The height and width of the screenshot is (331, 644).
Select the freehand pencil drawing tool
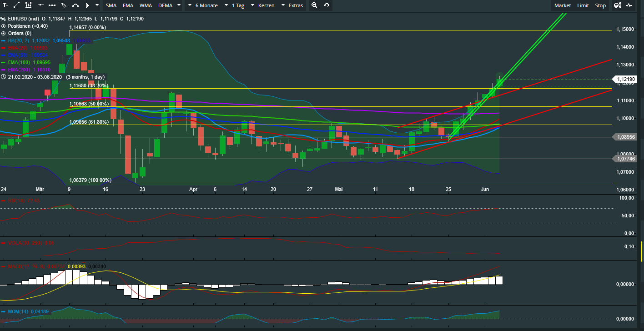point(64,5)
